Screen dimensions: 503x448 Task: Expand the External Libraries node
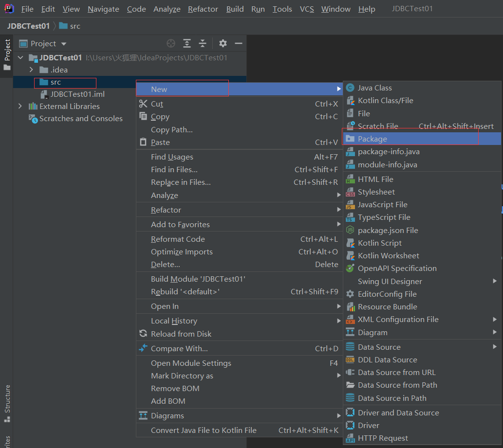point(20,106)
